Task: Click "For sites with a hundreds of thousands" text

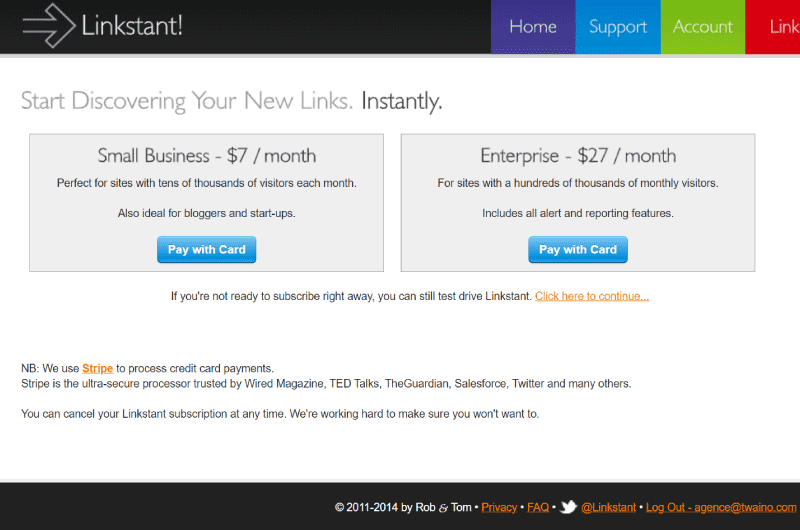Action: tap(578, 183)
